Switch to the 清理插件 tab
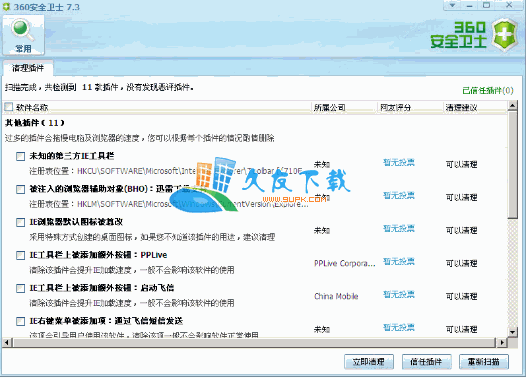Viewport: 526px width, 378px height. click(28, 68)
